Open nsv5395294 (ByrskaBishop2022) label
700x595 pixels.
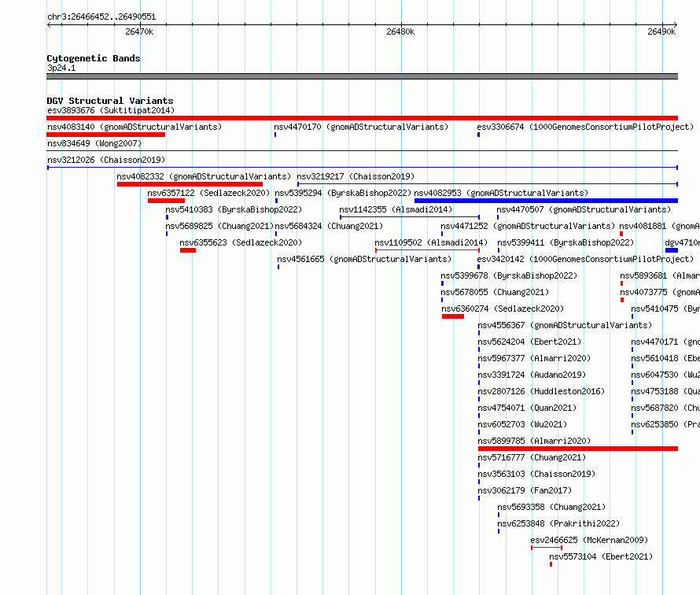(x=343, y=193)
